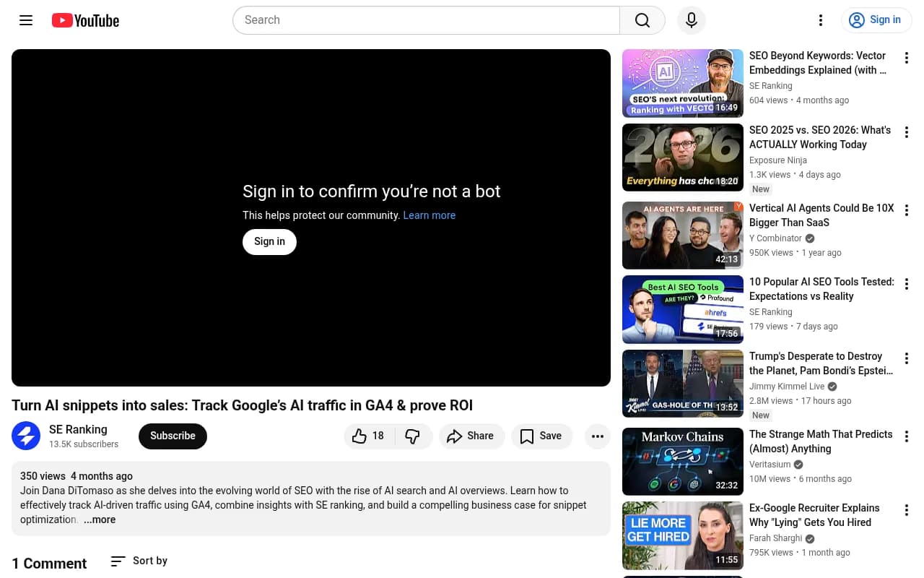This screenshot has width=924, height=578.
Task: Click the search magnifier button
Action: 642,20
